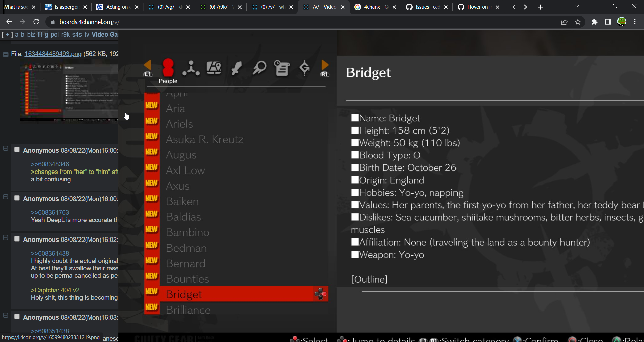Open the share this page icon

(564, 22)
